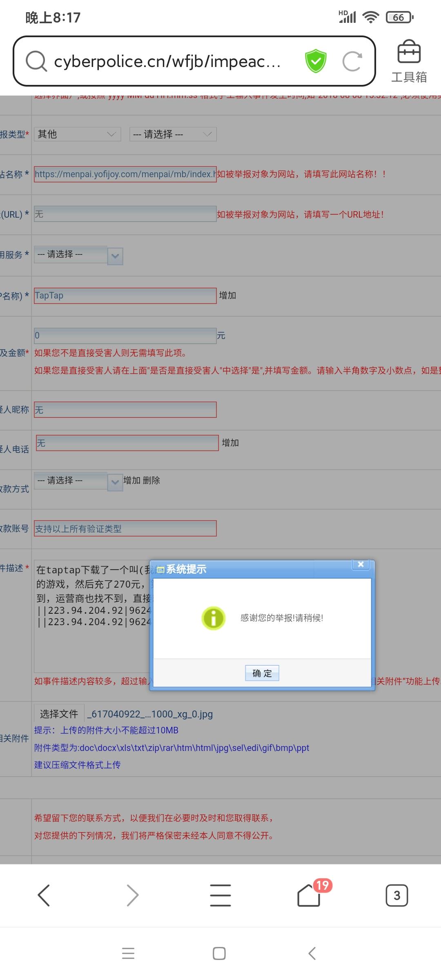The height and width of the screenshot is (980, 441).
Task: Open the second 请选择 subtype dropdown
Action: [173, 134]
